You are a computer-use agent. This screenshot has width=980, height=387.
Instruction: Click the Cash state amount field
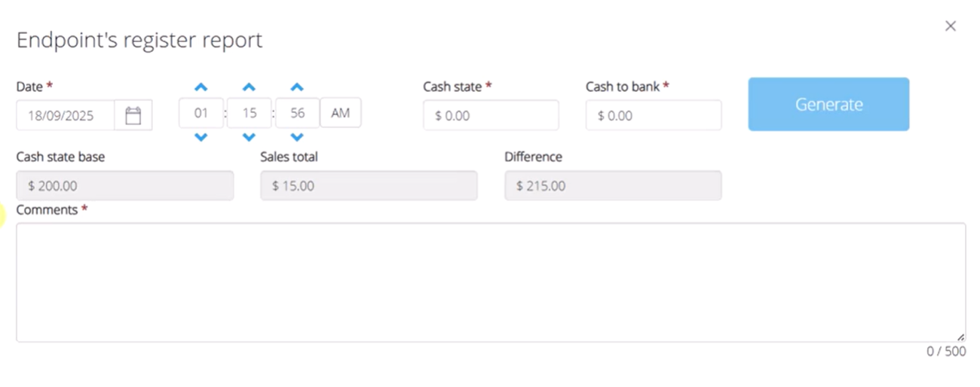tap(491, 115)
